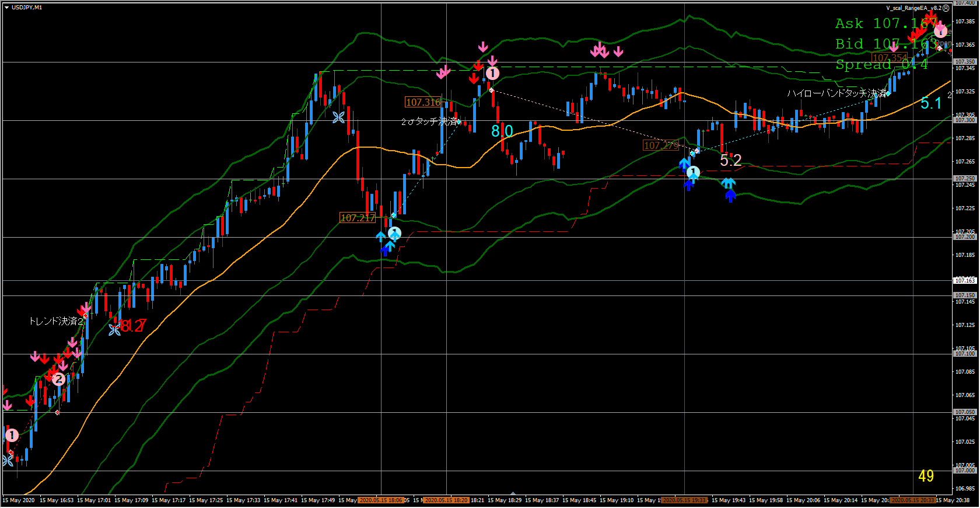Select the 2σタッチ決済 label

coord(430,121)
